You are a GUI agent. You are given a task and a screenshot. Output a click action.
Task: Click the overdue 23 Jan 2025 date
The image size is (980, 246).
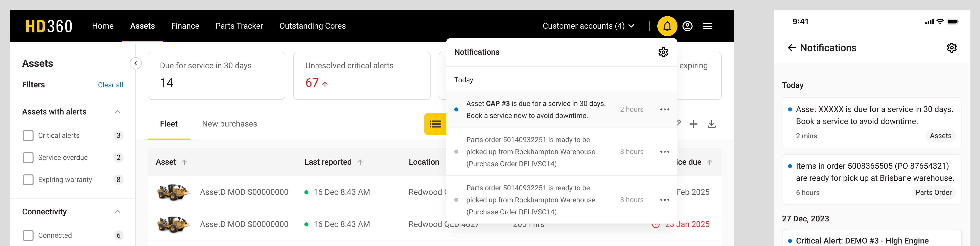click(x=687, y=224)
